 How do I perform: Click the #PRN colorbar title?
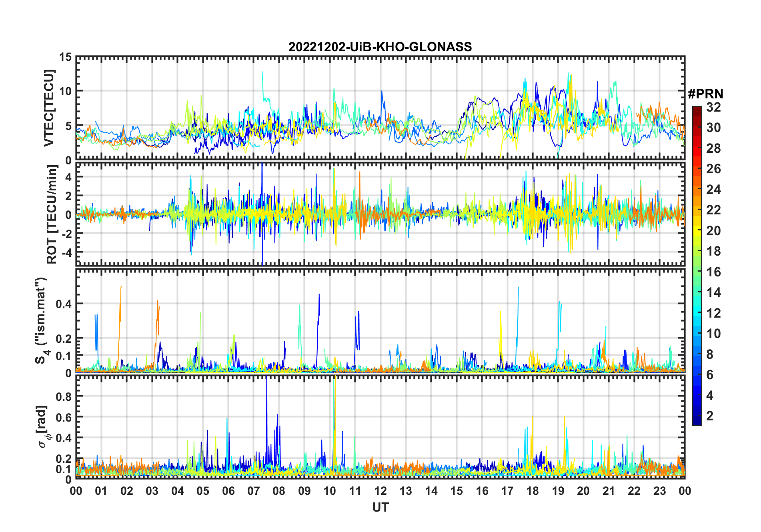click(705, 94)
